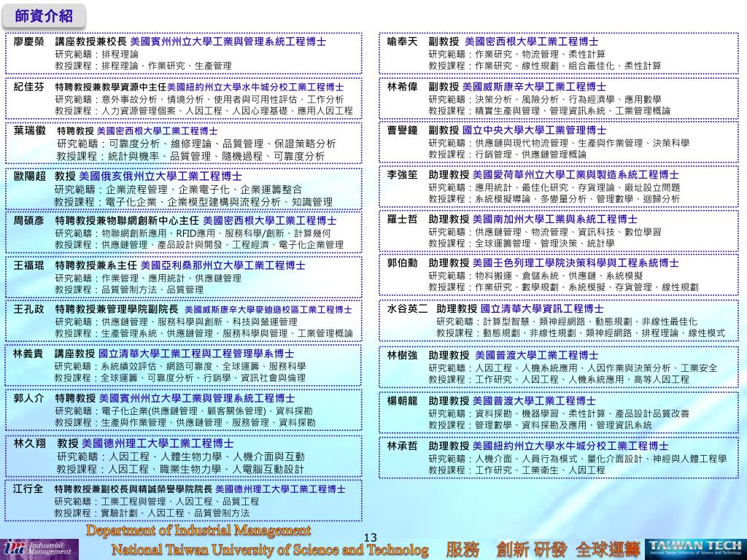Viewport: 747px width, 560px height.
Task: Click 周碩彥's research line mentioning RFID應用
Action: click(193, 233)
